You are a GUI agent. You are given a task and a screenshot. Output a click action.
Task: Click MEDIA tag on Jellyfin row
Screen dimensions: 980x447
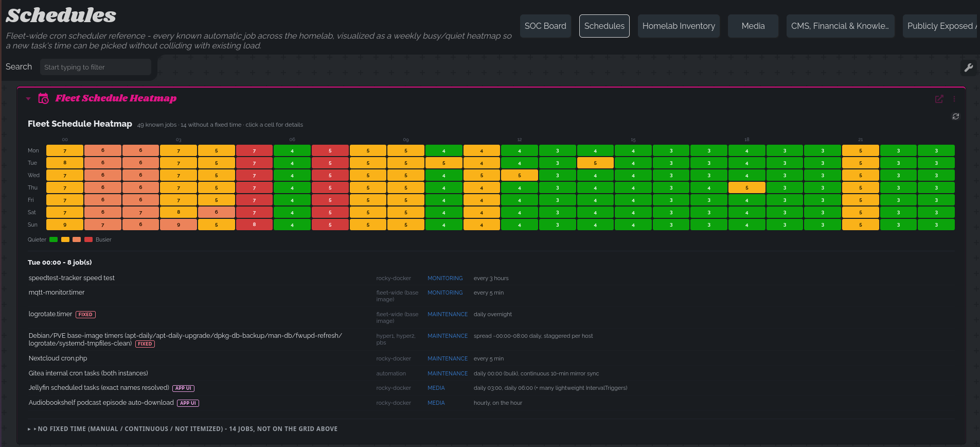point(436,388)
